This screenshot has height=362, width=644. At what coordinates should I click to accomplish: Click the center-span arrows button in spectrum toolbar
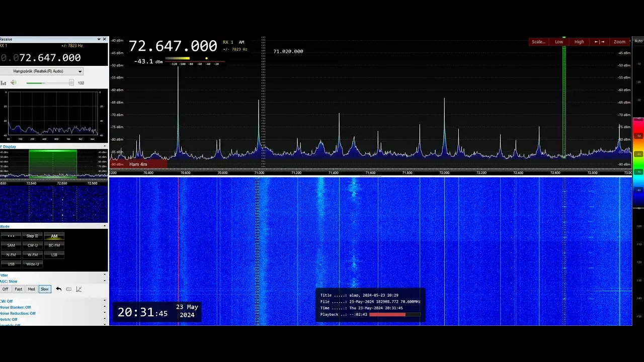(x=599, y=42)
